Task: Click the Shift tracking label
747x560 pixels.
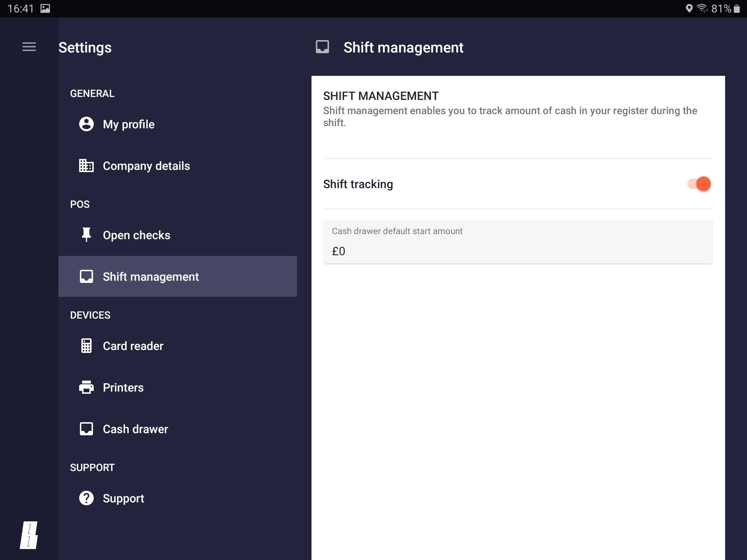Action: pyautogui.click(x=358, y=184)
